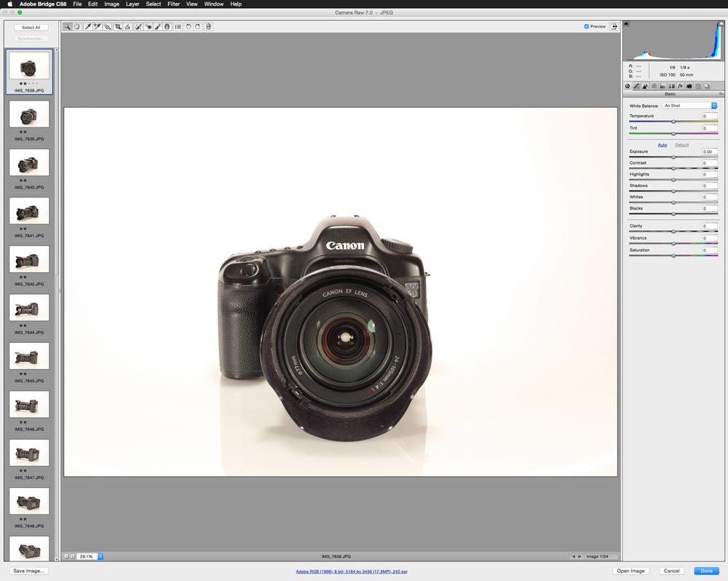Screen dimensions: 728x581
Task: Open the zoom level dropdown
Action: click(x=98, y=556)
